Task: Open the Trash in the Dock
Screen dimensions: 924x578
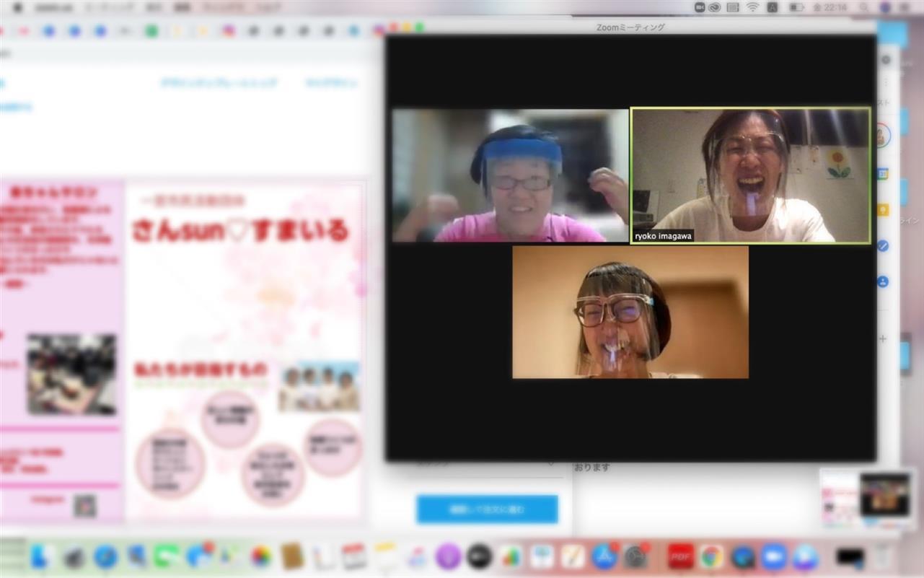Action: pyautogui.click(x=882, y=556)
